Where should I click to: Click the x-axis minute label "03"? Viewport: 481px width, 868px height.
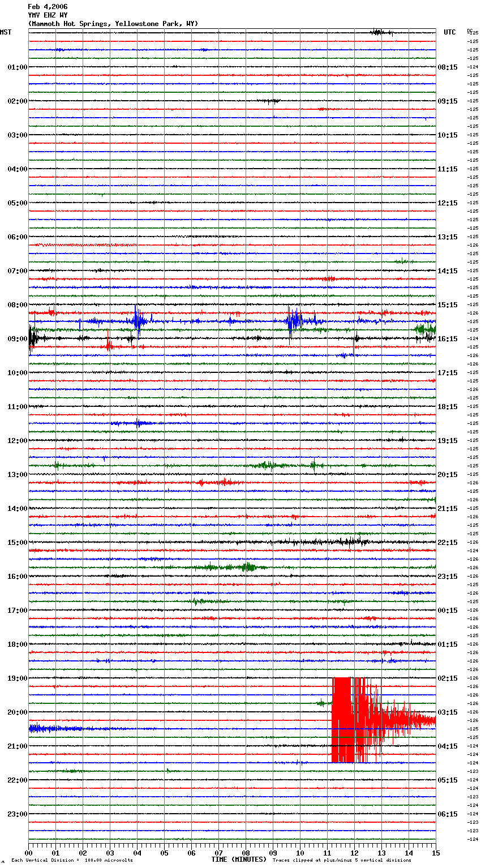point(110,853)
